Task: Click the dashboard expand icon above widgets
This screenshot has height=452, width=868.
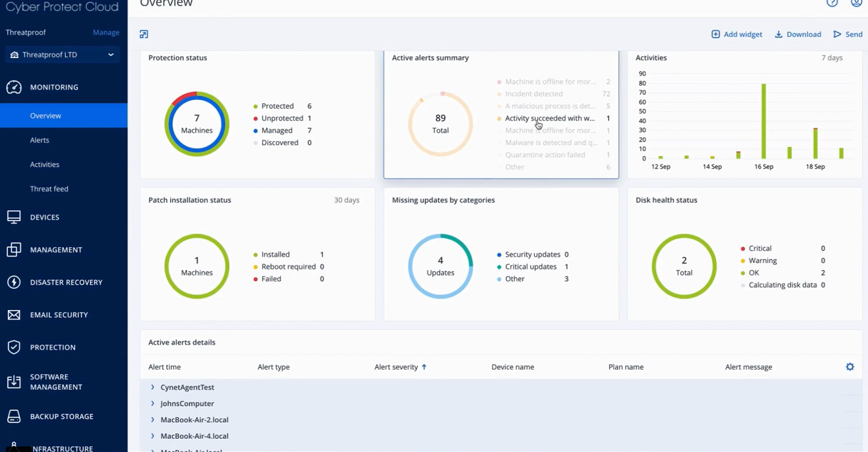Action: (144, 34)
